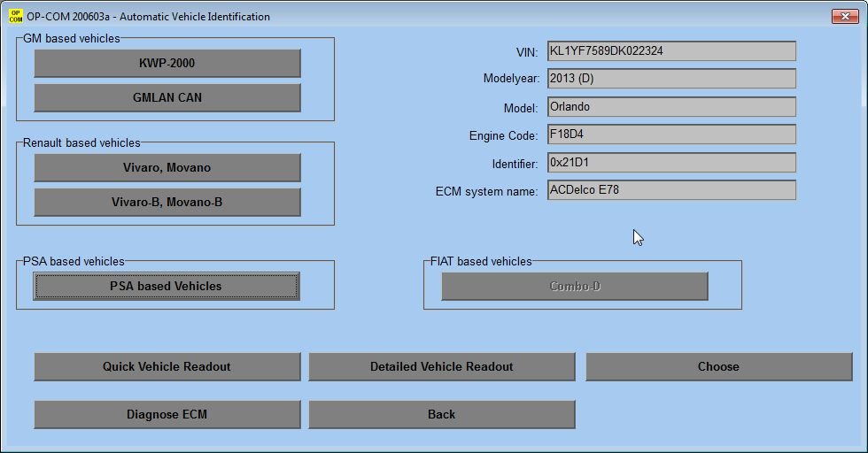The image size is (868, 453).
Task: Run the Detailed Vehicle Readout
Action: [442, 367]
